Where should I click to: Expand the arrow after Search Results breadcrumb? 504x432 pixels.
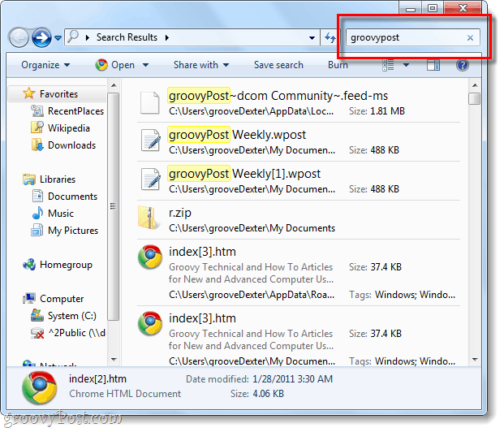167,37
